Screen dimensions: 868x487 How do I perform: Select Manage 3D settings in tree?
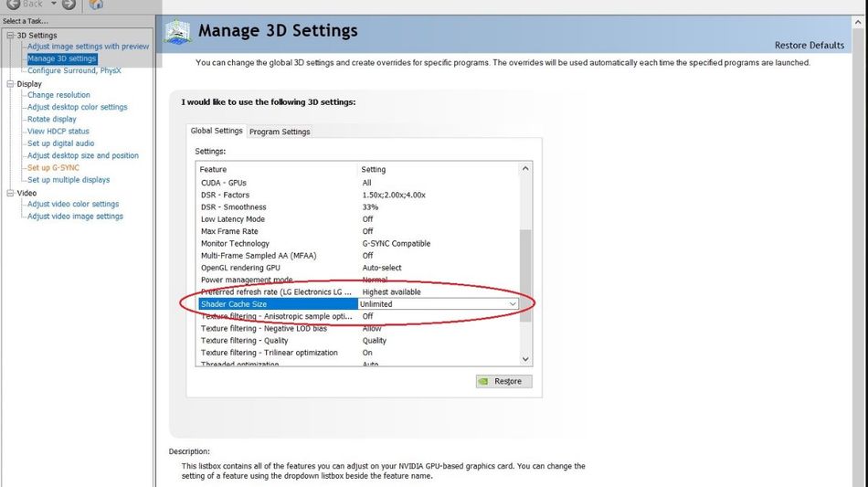62,58
